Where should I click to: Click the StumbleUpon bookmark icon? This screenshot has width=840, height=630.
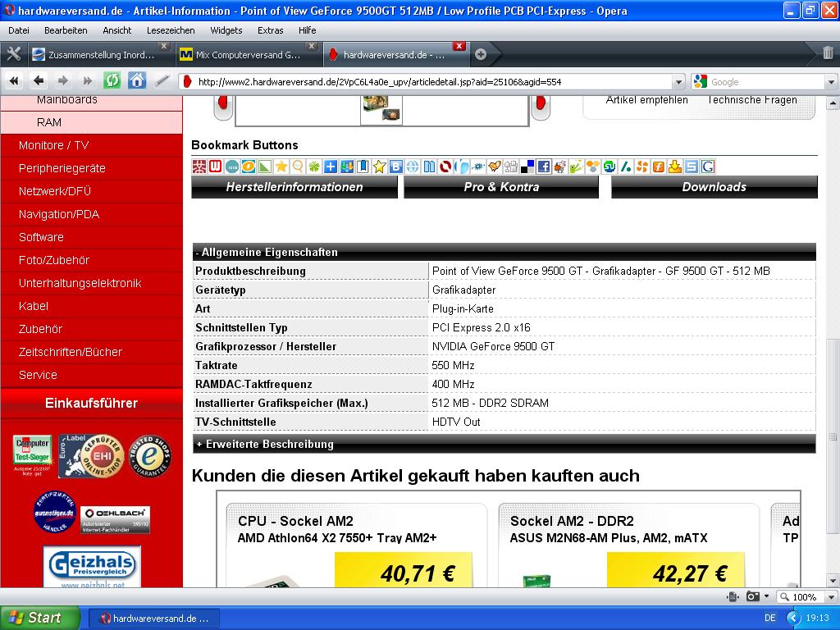click(x=609, y=167)
